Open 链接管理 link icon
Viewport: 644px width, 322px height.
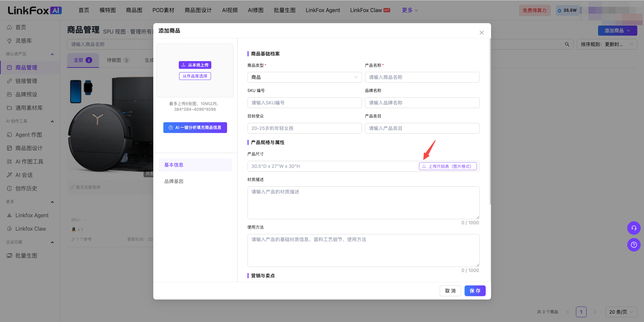coord(9,81)
